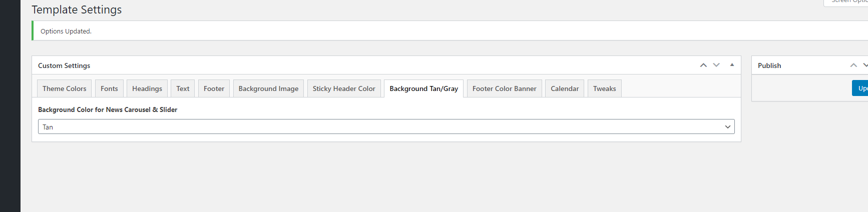Select the Background Tan/Gray tab
Image resolution: width=868 pixels, height=212 pixels.
pyautogui.click(x=423, y=88)
